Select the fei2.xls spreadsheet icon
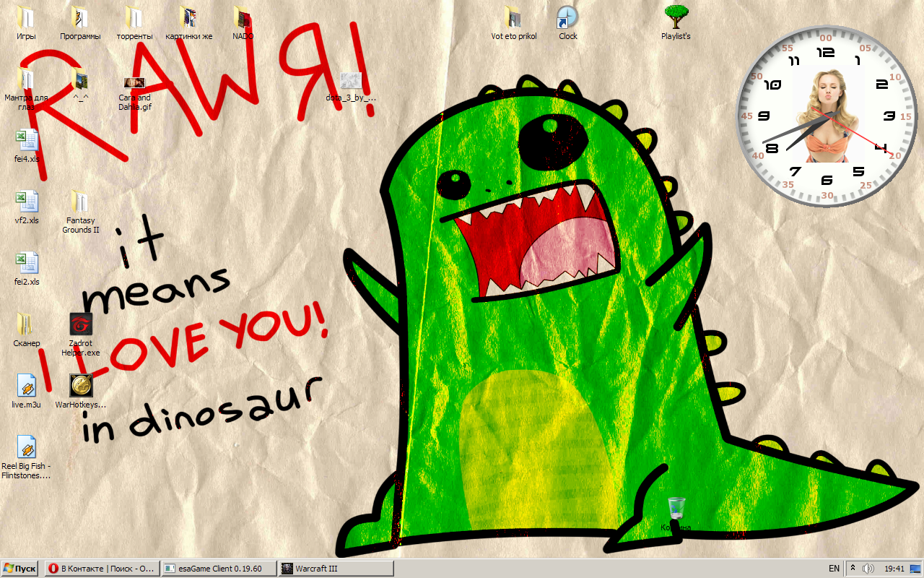 [27, 262]
